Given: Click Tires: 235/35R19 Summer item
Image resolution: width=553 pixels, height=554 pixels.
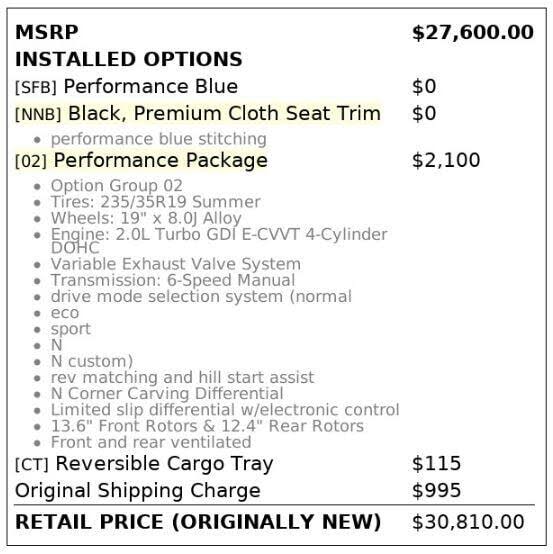Looking at the screenshot, I should point(155,202).
